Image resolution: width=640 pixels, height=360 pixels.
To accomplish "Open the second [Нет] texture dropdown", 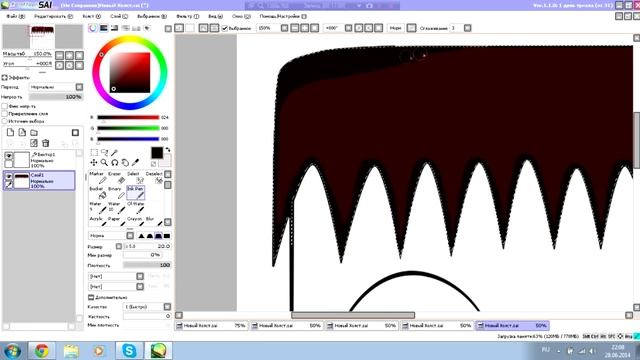I will pos(140,287).
